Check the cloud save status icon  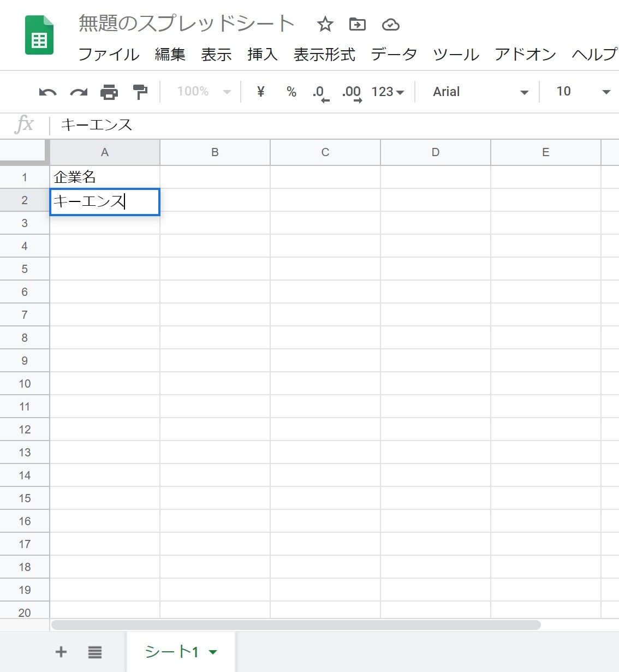391,25
